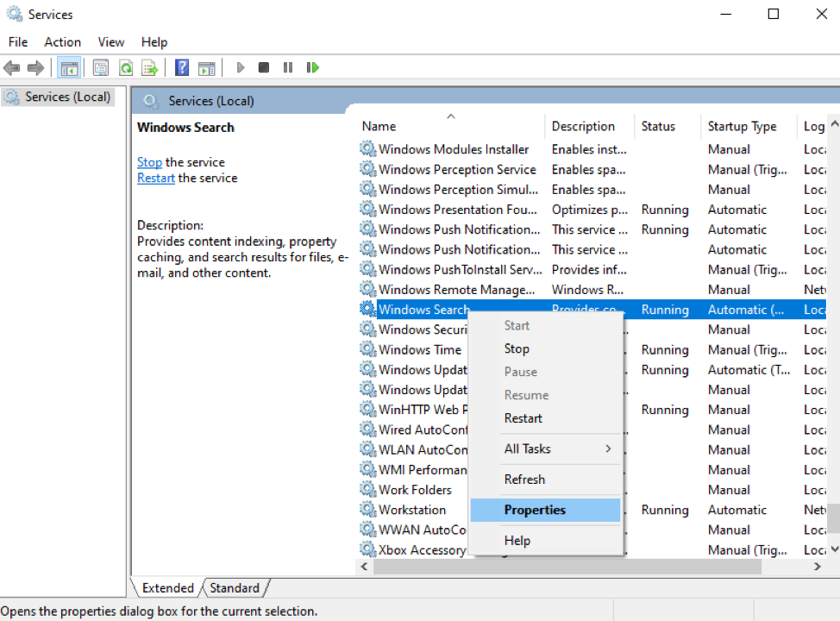This screenshot has height=621, width=840.
Task: Toggle Show/Hide Action Pane toolbar icon
Action: 207,67
